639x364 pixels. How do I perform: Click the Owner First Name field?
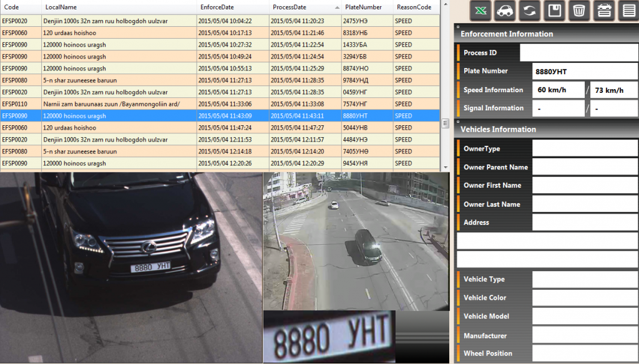click(585, 186)
